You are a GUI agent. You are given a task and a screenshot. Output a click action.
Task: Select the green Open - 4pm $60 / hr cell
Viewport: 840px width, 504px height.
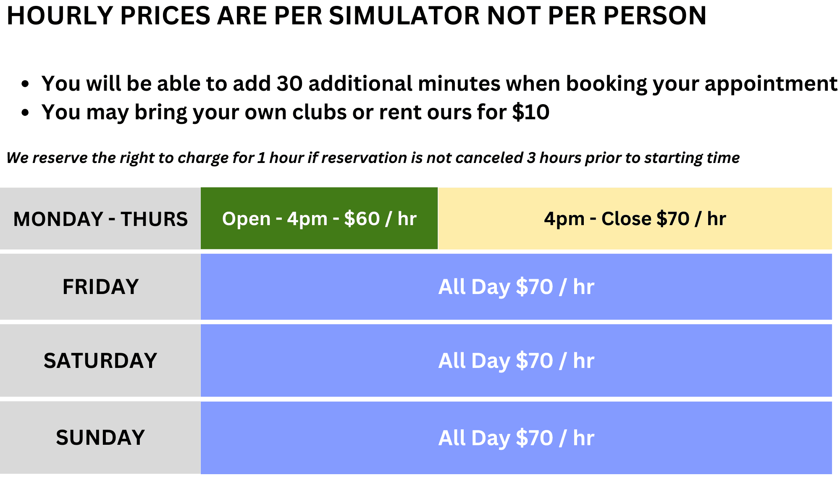[x=319, y=218]
